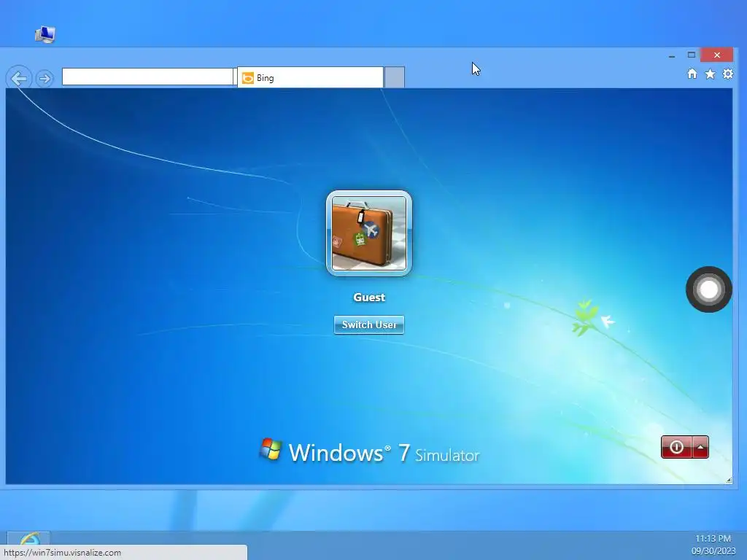This screenshot has height=560, width=747.
Task: Select the Guest account suitcase picture
Action: click(x=368, y=233)
